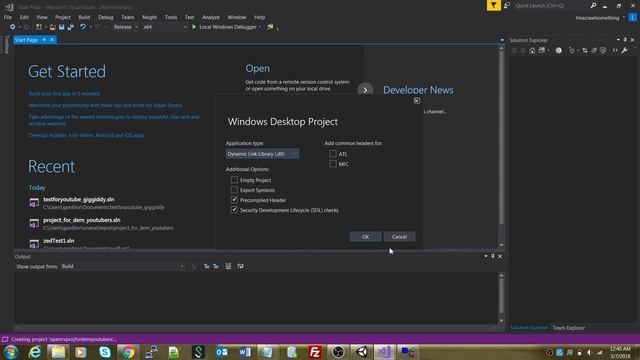The width and height of the screenshot is (640, 360).
Task: Open the Project menu
Action: 62,17
